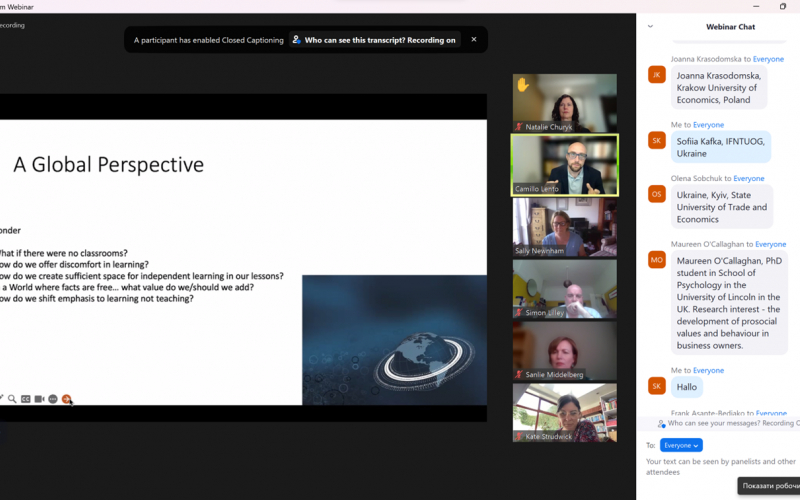Click the 'Camillo Lento' name label on video
This screenshot has width=800, height=500.
click(537, 189)
